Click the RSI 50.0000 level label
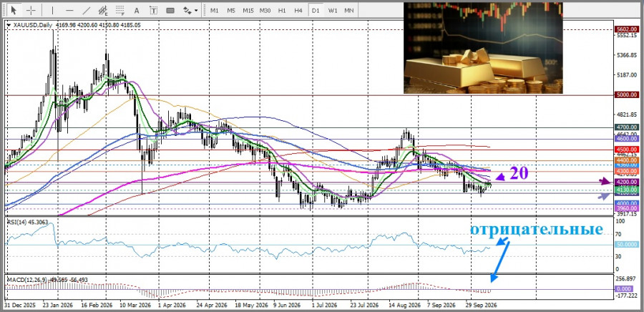Viewport: 644px width, 312px height. click(x=626, y=245)
